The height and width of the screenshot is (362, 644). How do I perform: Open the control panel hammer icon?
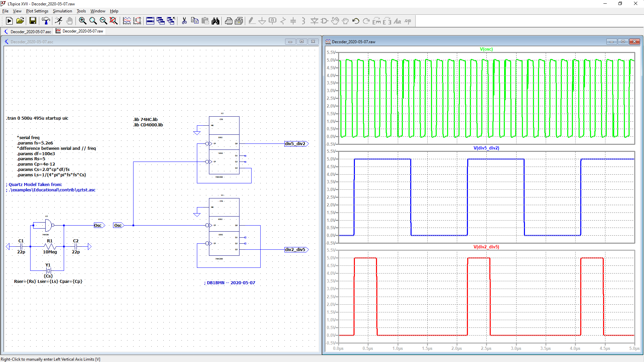coord(46,21)
